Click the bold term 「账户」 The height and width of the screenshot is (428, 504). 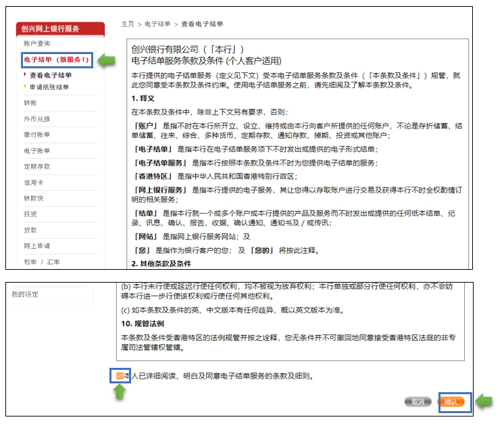146,126
